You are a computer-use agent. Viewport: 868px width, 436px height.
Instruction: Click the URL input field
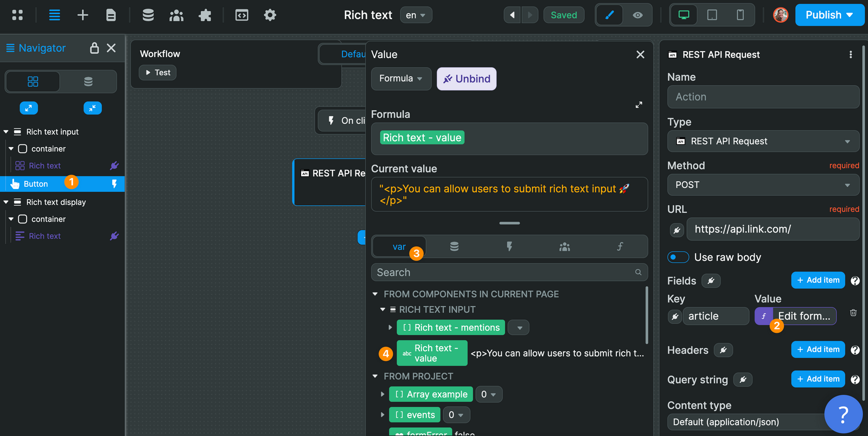773,229
